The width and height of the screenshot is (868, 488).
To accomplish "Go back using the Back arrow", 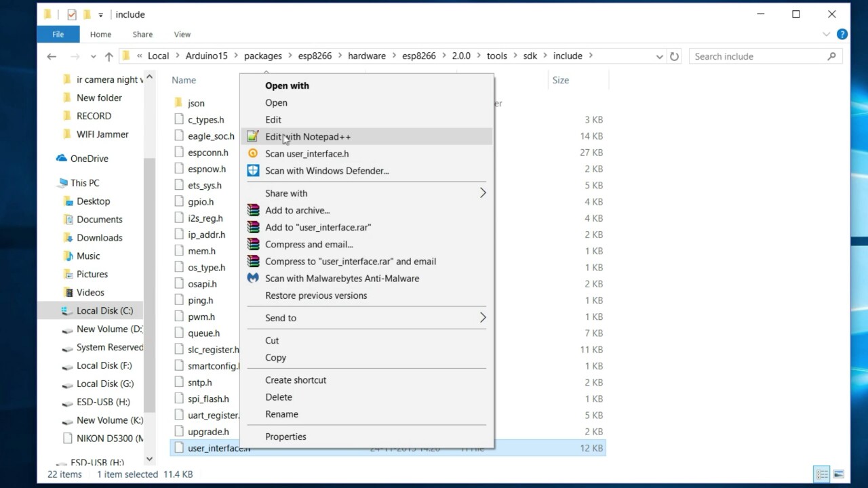I will click(x=52, y=56).
